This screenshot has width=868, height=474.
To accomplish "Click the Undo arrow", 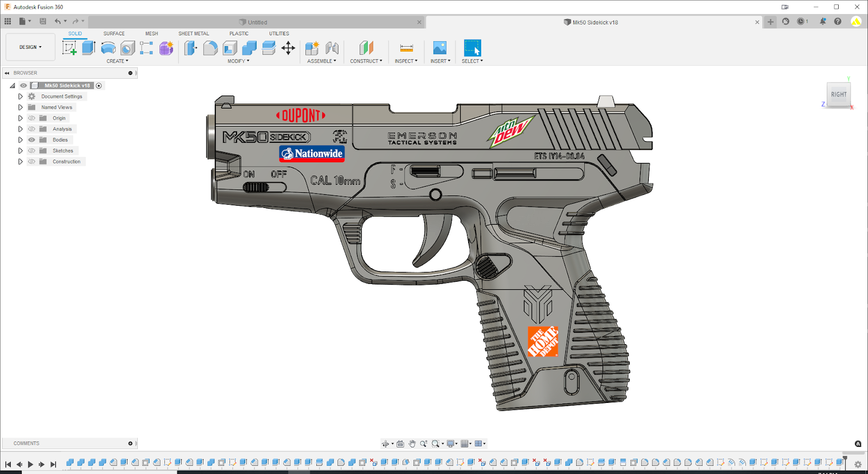I will point(58,21).
